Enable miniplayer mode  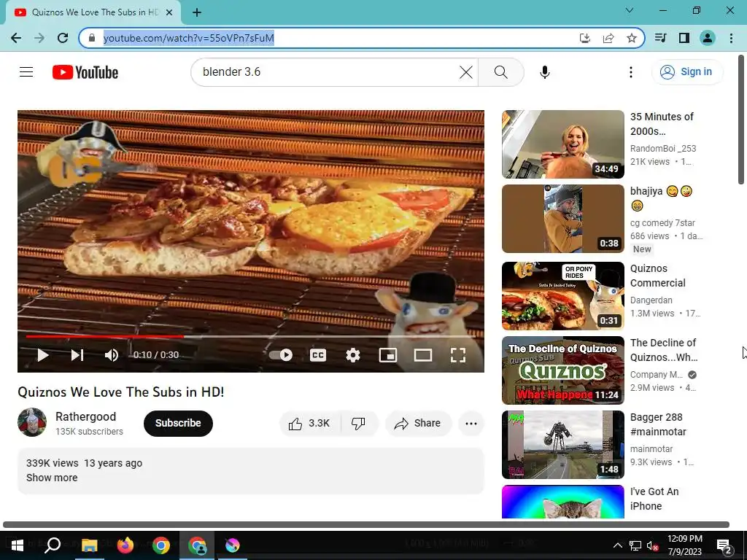(x=388, y=355)
